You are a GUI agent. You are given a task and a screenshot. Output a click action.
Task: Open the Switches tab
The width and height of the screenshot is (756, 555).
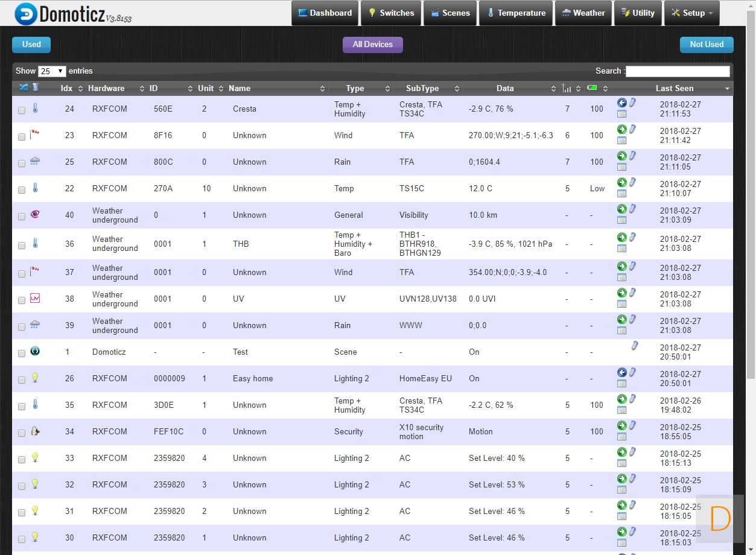coord(390,13)
